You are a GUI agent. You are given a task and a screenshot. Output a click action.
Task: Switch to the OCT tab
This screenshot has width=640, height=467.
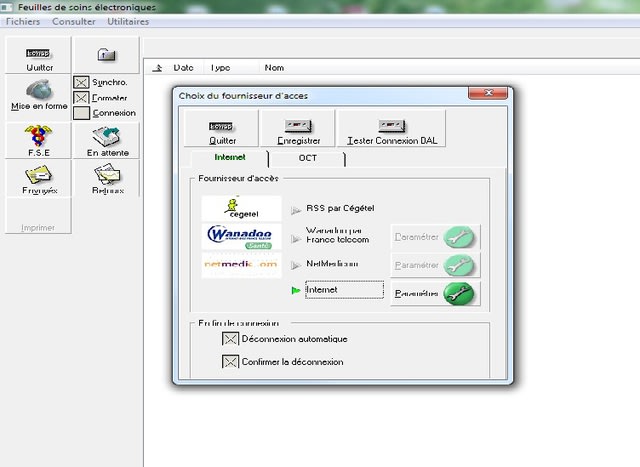pos(307,158)
